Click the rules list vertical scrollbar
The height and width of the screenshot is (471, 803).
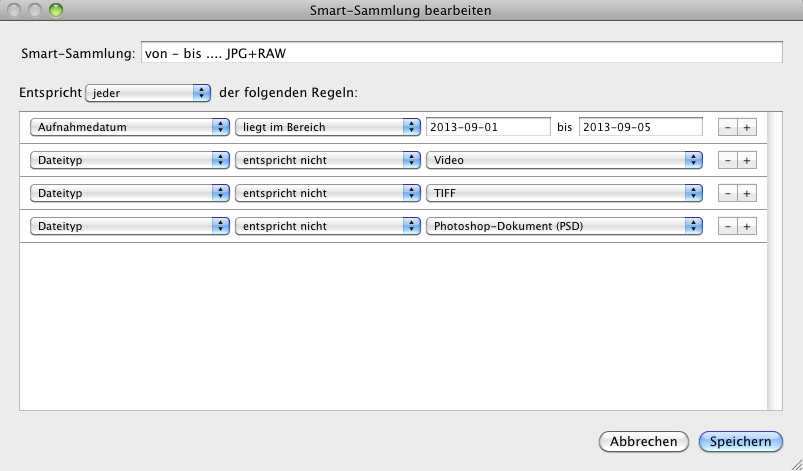click(775, 260)
